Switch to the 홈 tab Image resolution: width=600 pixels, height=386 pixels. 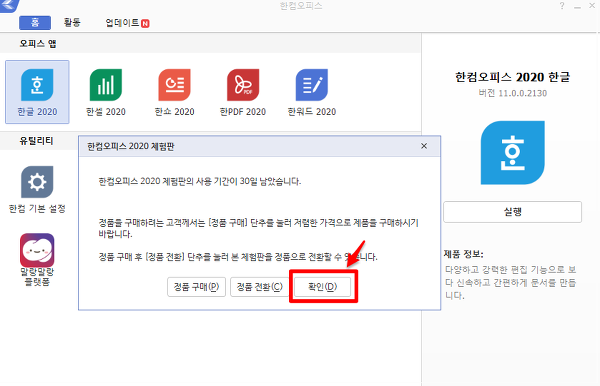[35, 23]
